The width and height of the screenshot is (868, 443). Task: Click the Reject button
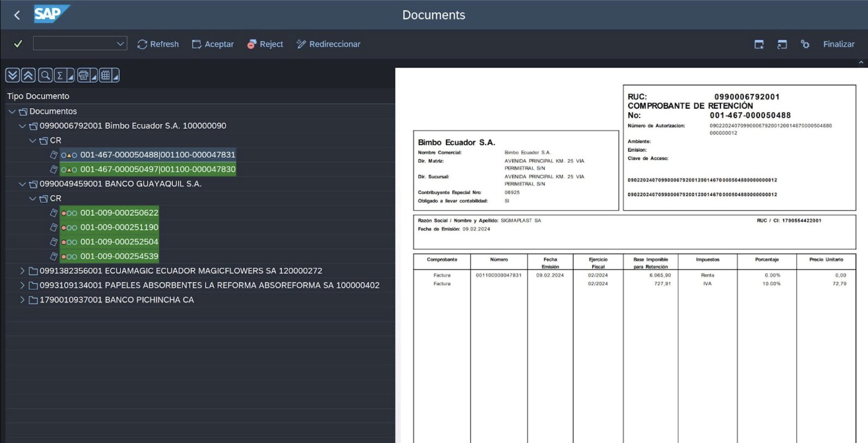265,44
